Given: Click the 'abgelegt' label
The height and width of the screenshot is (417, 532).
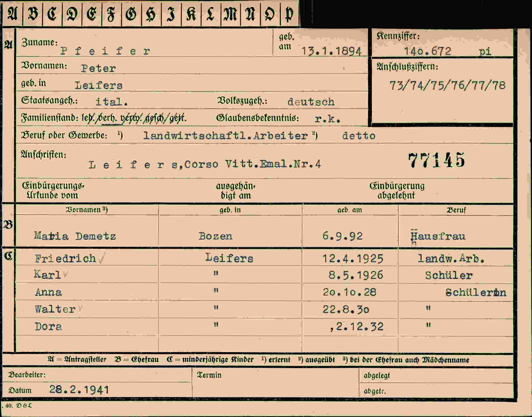Looking at the screenshot, I should pyautogui.click(x=377, y=375).
